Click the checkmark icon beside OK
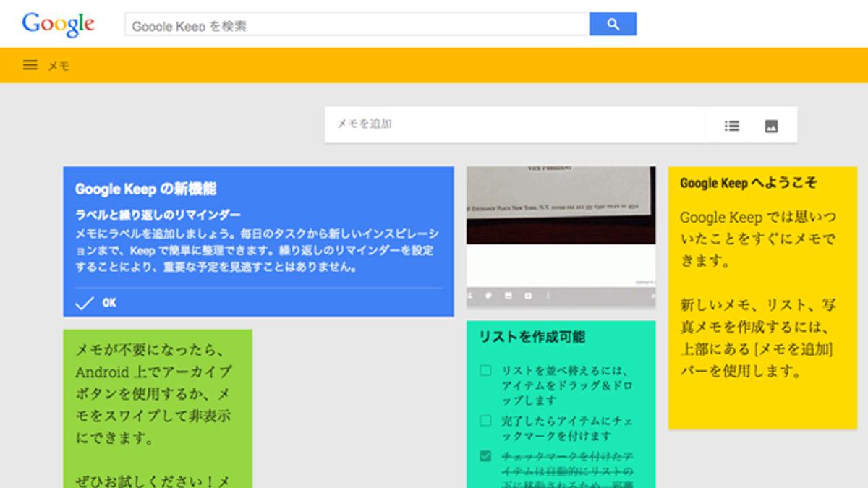 click(85, 303)
